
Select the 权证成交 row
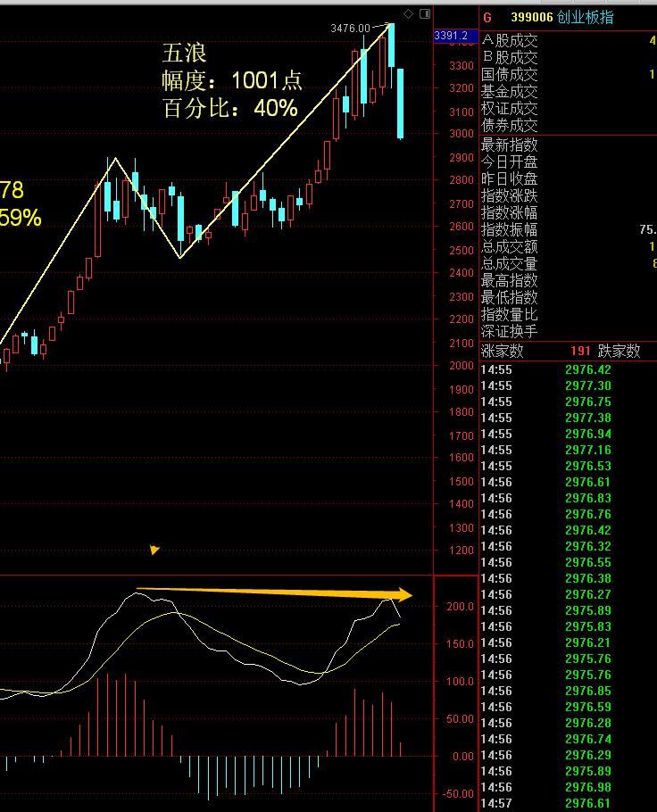pos(569,109)
